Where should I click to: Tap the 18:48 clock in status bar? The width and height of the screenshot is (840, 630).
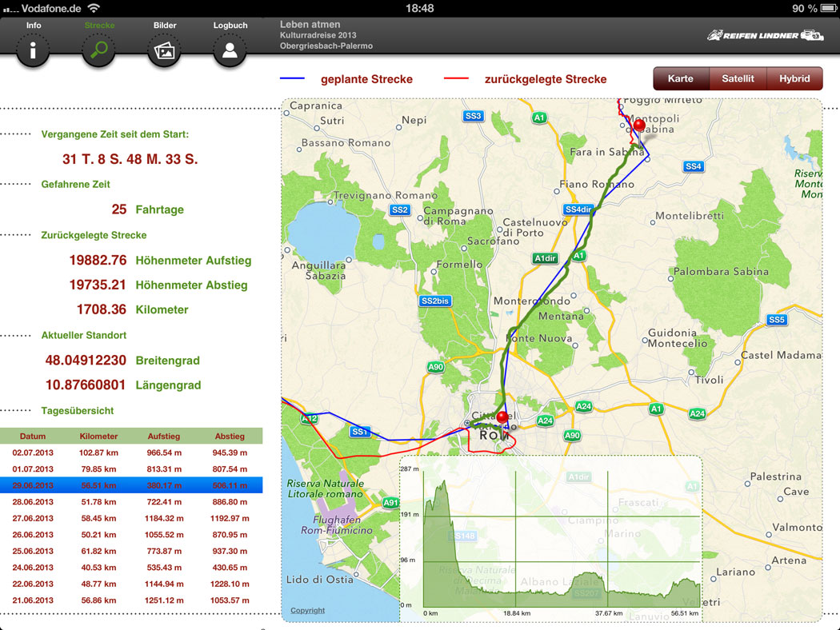click(x=419, y=8)
